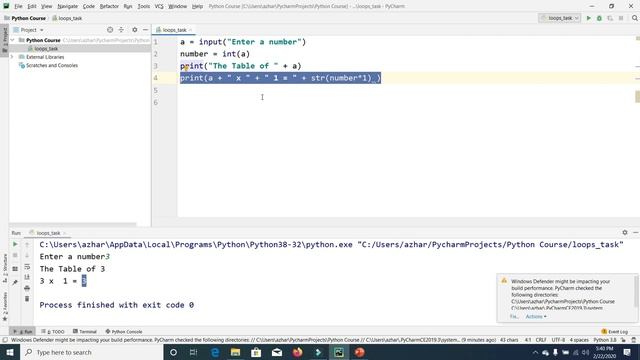Open Event Log button
This screenshot has height=360, width=640.
615,331
